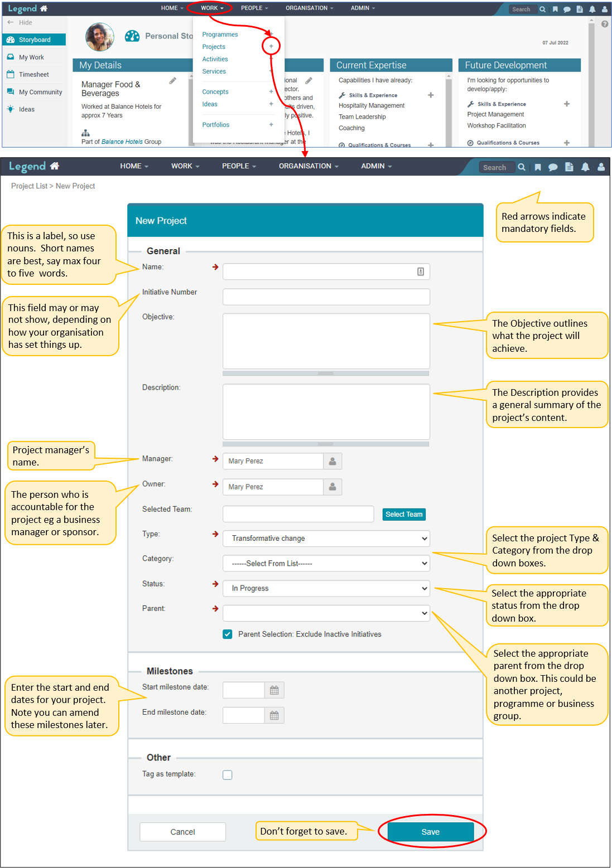Grab the resize handle below the Objective box
Viewport: 612px width, 868px height.
(326, 374)
